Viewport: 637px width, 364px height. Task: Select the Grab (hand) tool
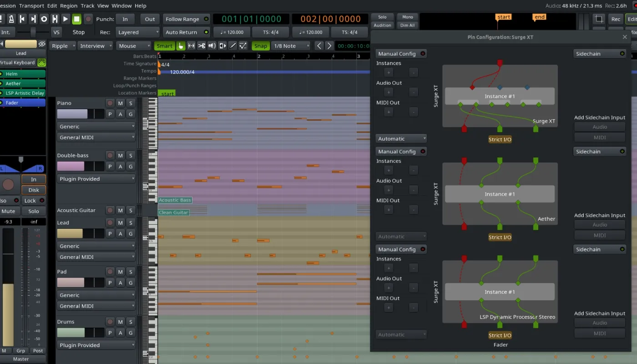[x=181, y=46]
